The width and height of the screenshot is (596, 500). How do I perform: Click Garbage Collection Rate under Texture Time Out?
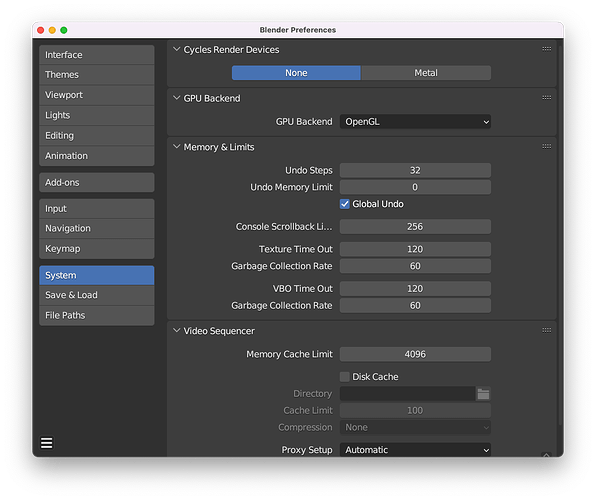(x=415, y=266)
